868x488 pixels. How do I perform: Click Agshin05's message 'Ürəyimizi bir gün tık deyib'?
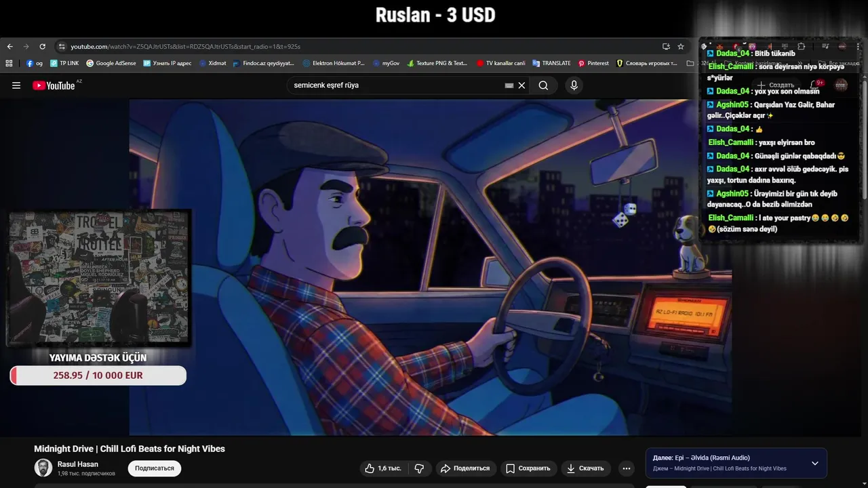coord(774,199)
